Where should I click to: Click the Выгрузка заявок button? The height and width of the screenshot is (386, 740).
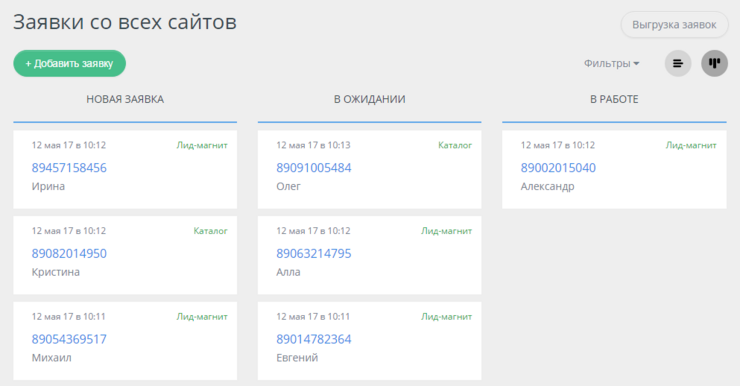(x=674, y=25)
